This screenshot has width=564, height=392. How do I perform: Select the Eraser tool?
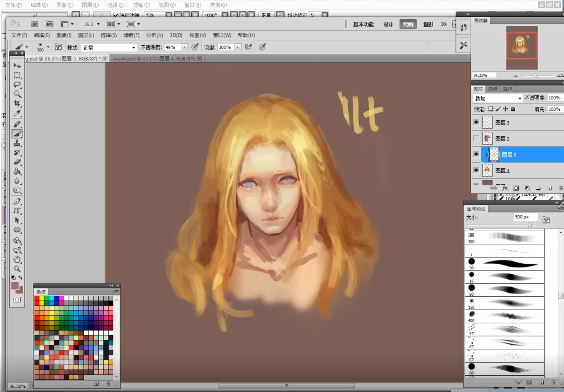[17, 162]
